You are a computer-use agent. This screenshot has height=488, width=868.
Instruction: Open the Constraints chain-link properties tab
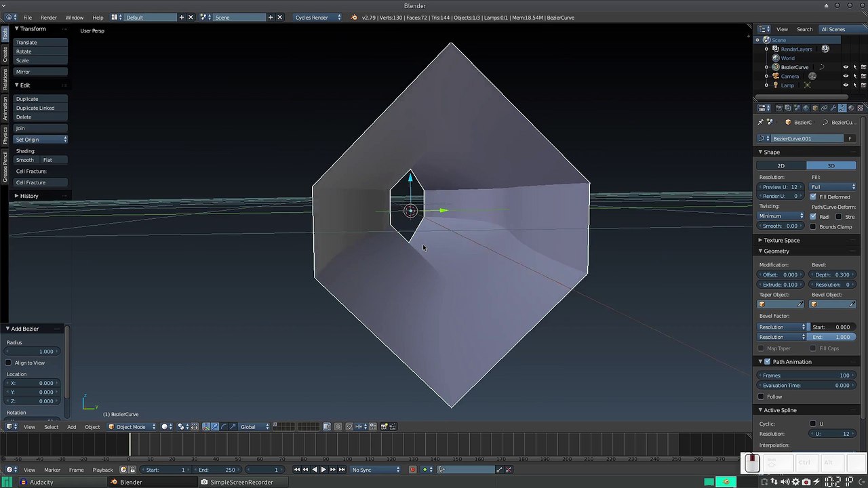[824, 108]
